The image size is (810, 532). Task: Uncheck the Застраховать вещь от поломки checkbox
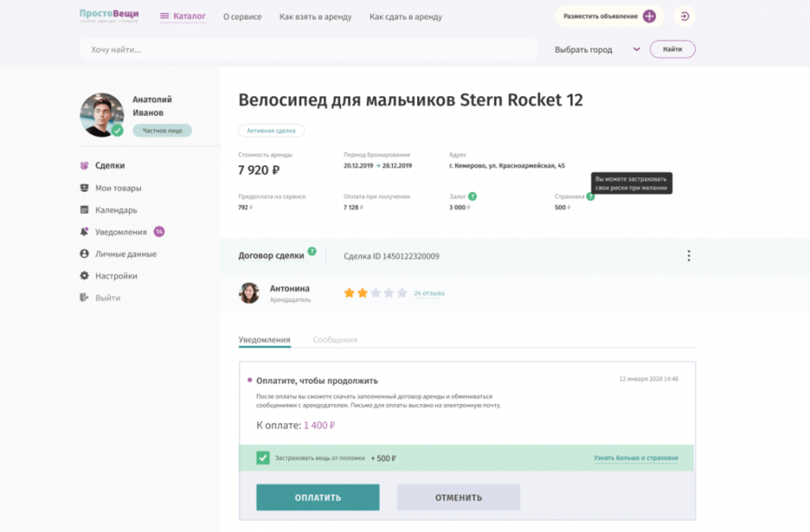(x=263, y=458)
